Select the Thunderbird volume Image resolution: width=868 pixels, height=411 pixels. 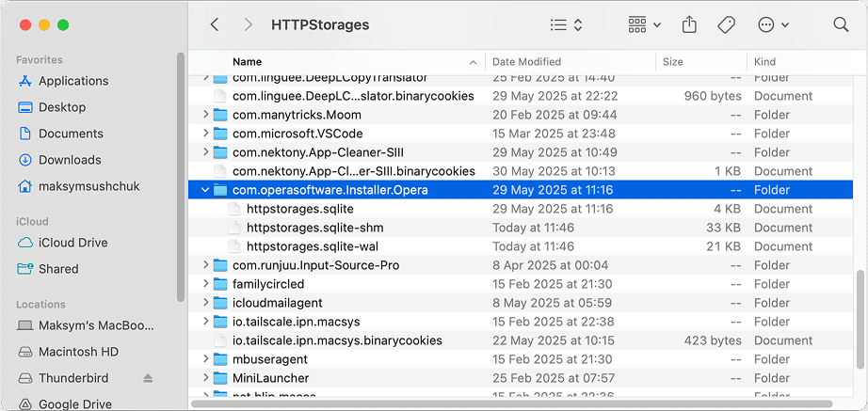[63, 378]
